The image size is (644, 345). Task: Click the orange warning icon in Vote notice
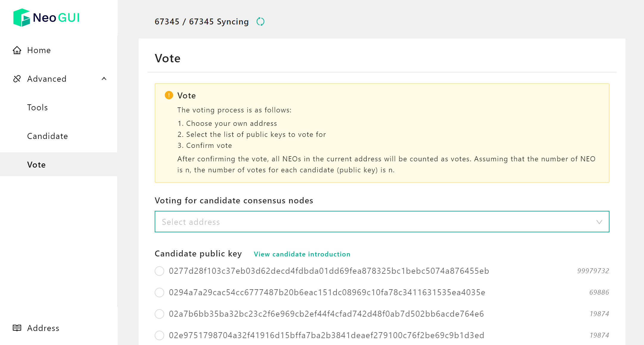tap(169, 95)
